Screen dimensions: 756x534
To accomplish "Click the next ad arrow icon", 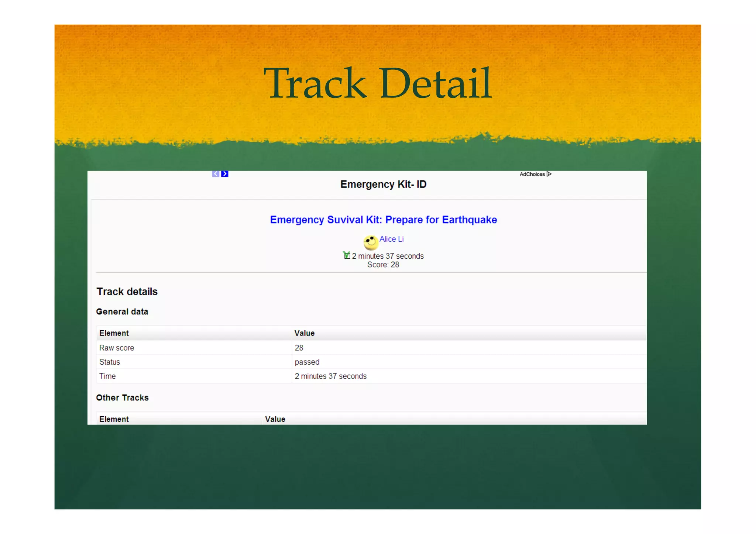I will pos(224,174).
